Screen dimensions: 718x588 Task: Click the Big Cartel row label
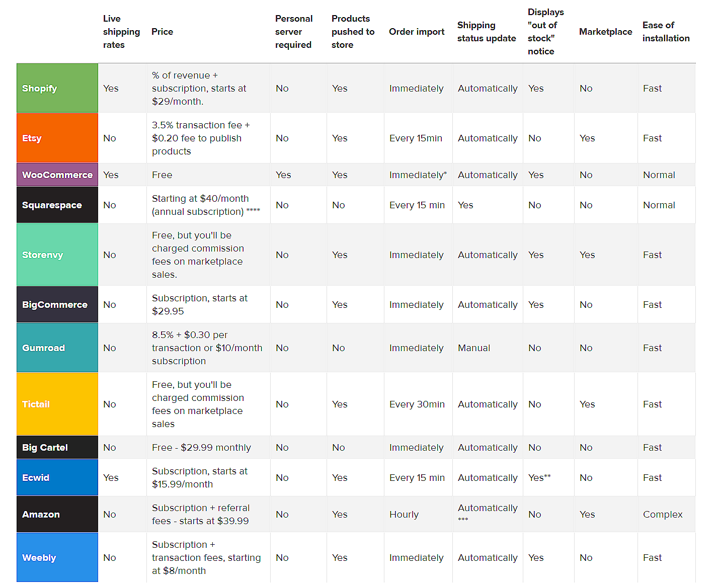tap(57, 447)
